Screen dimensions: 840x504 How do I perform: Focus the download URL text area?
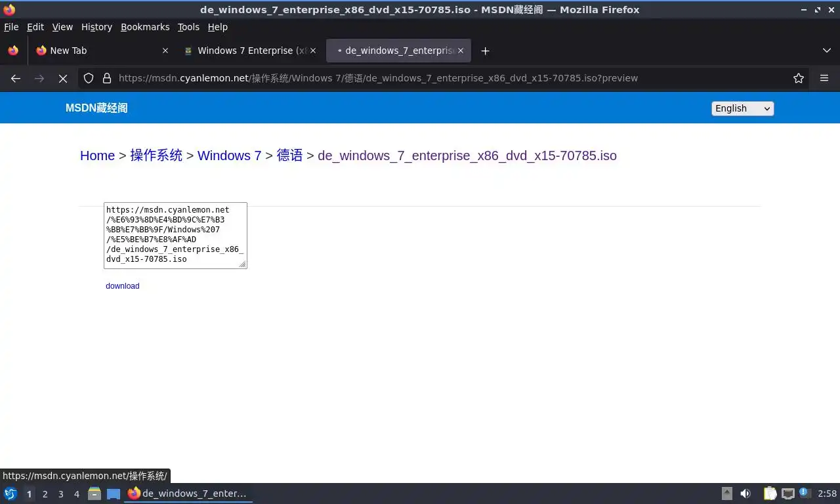point(175,236)
